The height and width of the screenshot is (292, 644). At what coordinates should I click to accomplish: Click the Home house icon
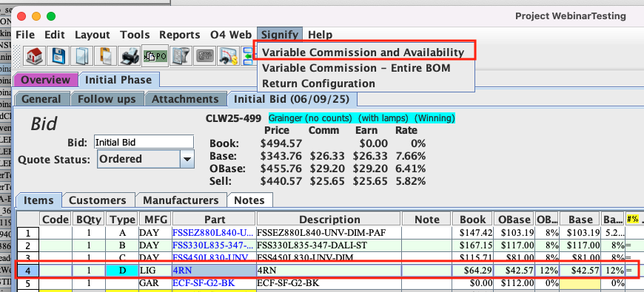35,55
